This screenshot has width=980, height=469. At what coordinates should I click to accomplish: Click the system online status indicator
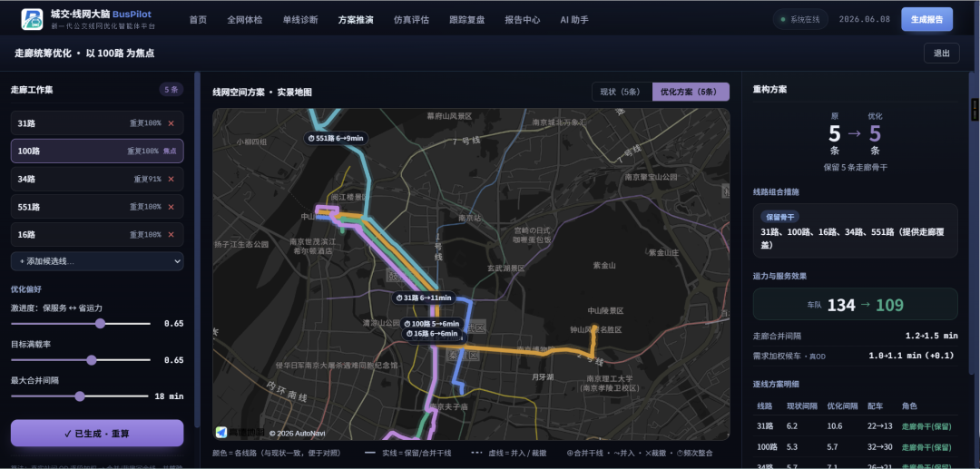pos(800,19)
